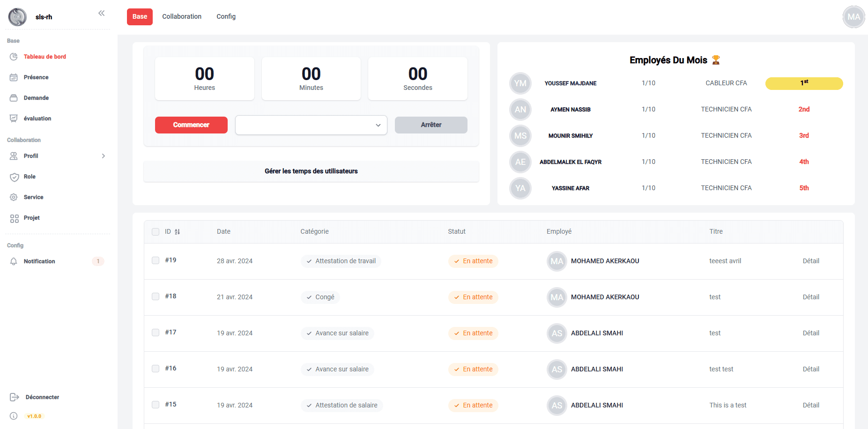This screenshot has width=868, height=429.
Task: Click the Role shield icon
Action: [x=14, y=177]
